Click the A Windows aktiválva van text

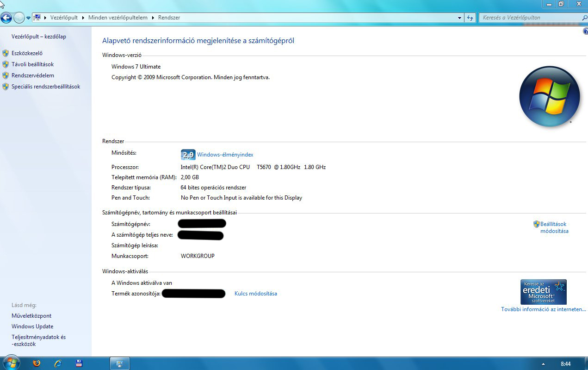tap(142, 283)
